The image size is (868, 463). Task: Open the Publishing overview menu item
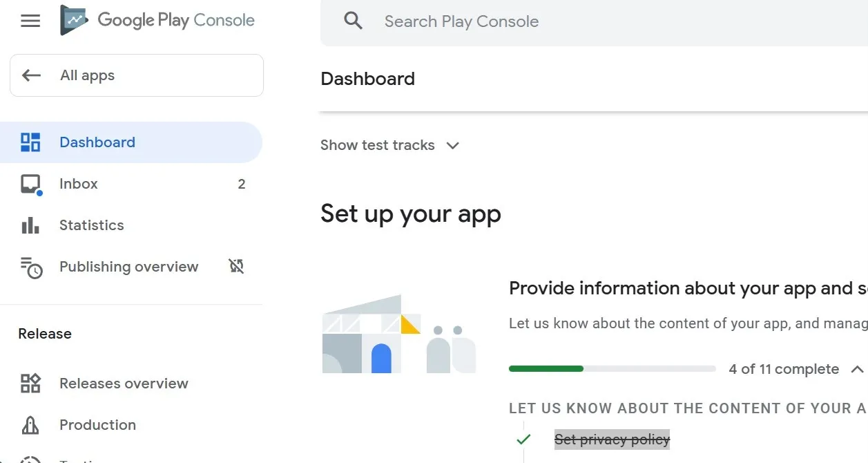click(x=131, y=267)
